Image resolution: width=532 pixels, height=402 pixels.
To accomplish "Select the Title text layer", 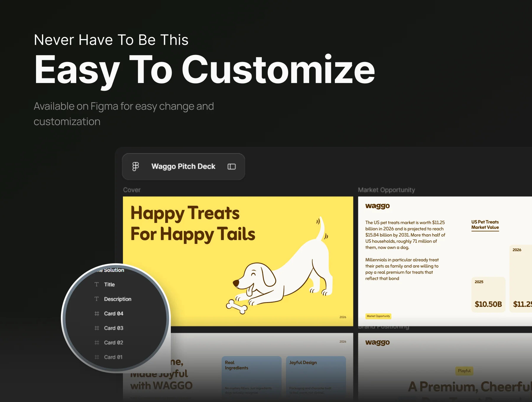I will pyautogui.click(x=109, y=284).
